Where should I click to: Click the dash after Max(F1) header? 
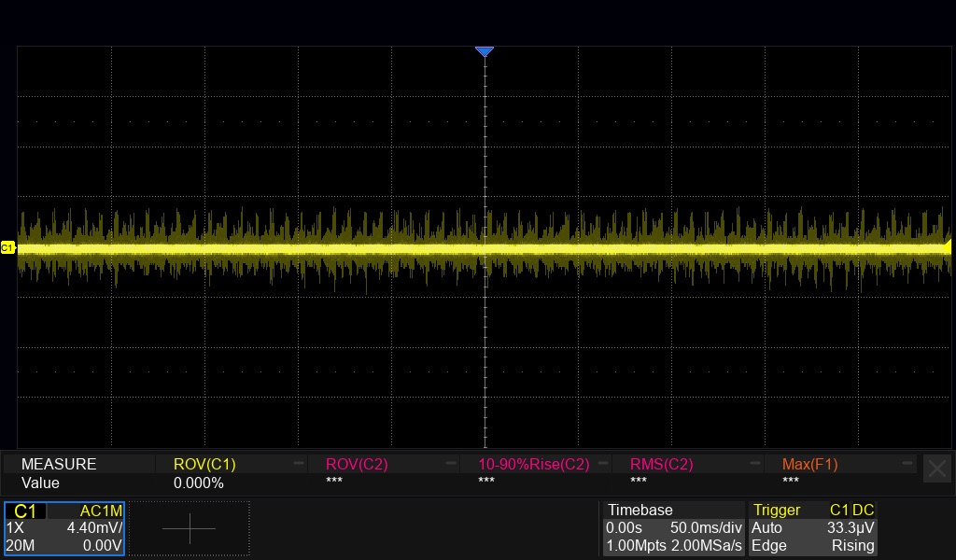pos(907,463)
